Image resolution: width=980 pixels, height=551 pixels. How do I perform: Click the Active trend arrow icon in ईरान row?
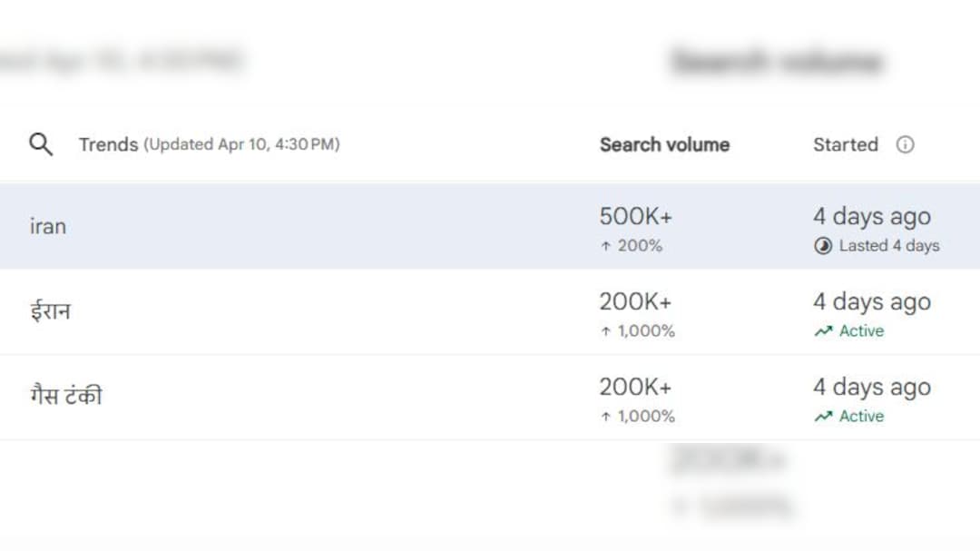click(x=823, y=331)
